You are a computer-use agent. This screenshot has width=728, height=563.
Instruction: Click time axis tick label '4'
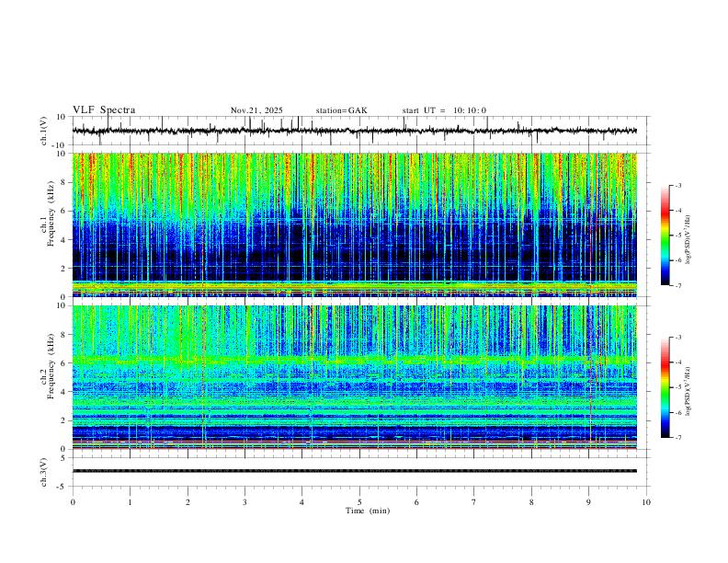[x=302, y=502]
